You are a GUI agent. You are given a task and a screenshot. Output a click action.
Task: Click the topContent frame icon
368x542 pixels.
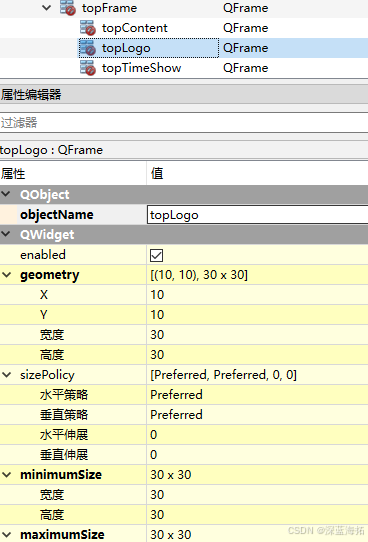[x=87, y=28]
